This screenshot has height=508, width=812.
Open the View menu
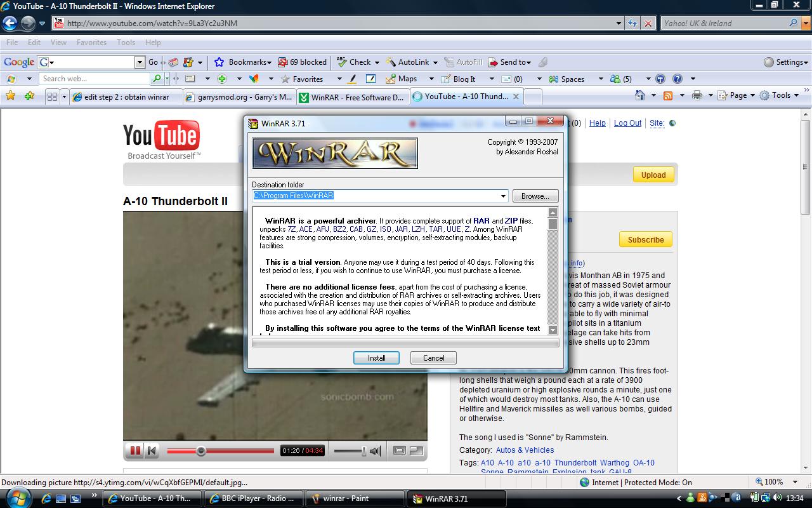(58, 43)
